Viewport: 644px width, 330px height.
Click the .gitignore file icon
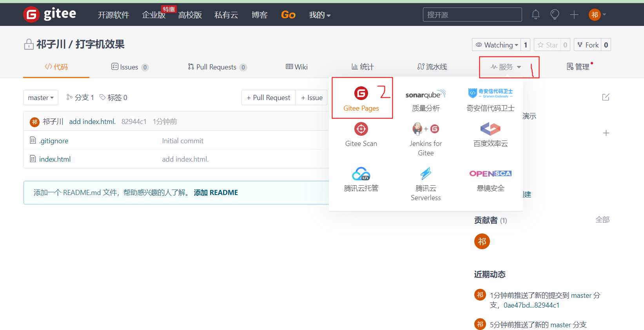33,140
